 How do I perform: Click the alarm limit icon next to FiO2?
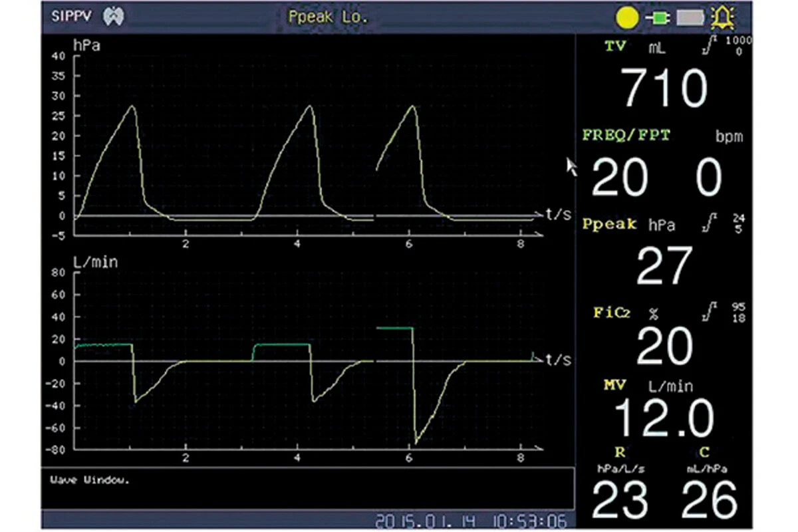713,311
